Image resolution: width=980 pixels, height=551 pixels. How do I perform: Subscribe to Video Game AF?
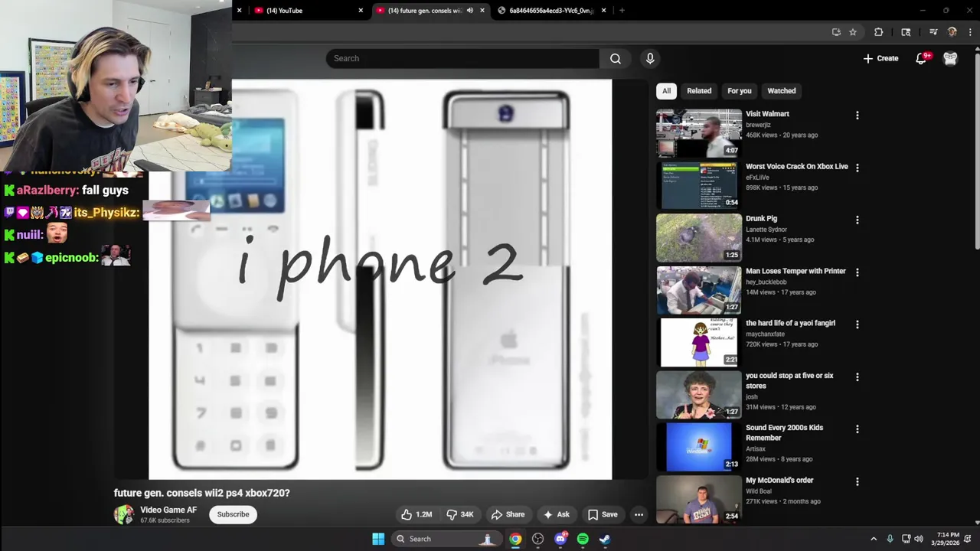point(233,514)
